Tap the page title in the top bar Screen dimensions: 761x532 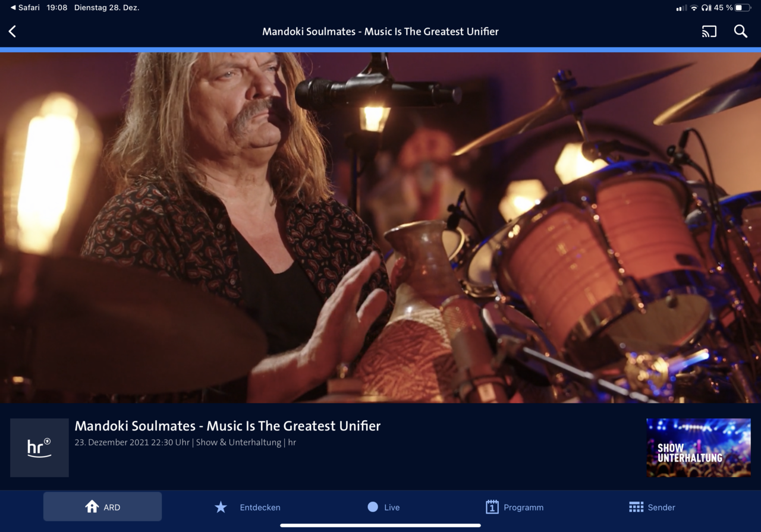tap(380, 32)
